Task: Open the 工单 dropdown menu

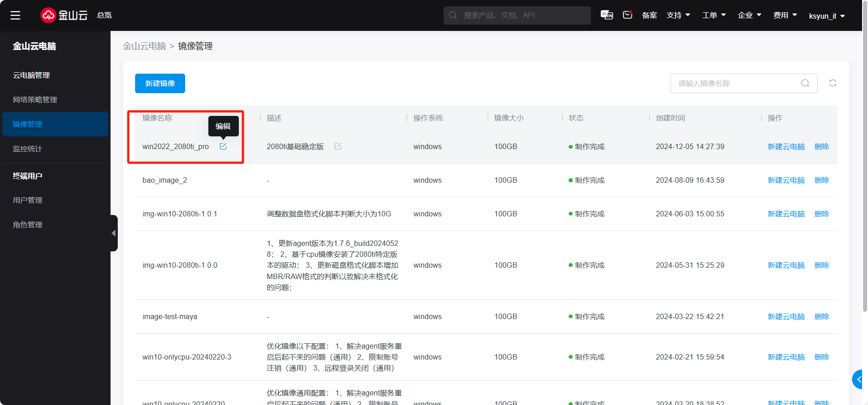Action: [x=713, y=15]
